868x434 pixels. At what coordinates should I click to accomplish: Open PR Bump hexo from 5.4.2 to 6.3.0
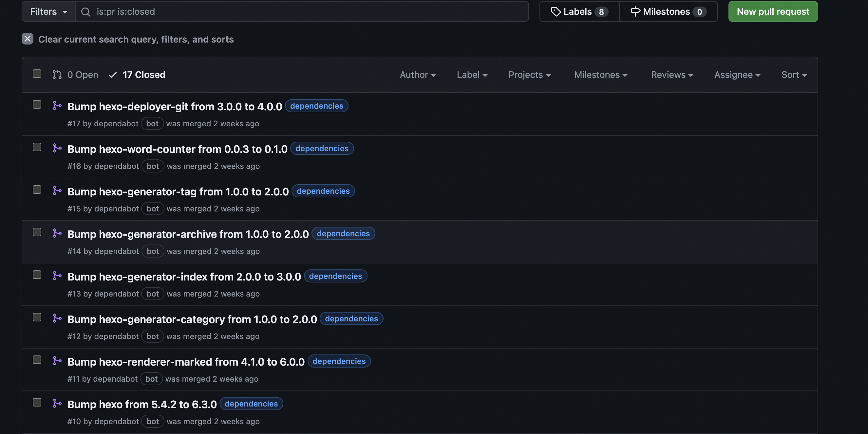[142, 404]
